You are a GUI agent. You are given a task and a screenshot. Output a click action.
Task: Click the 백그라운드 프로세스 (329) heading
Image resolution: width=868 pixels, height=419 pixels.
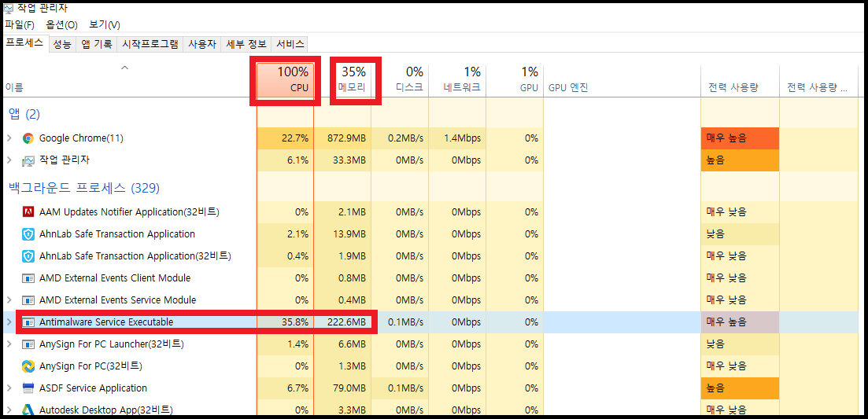tap(84, 189)
